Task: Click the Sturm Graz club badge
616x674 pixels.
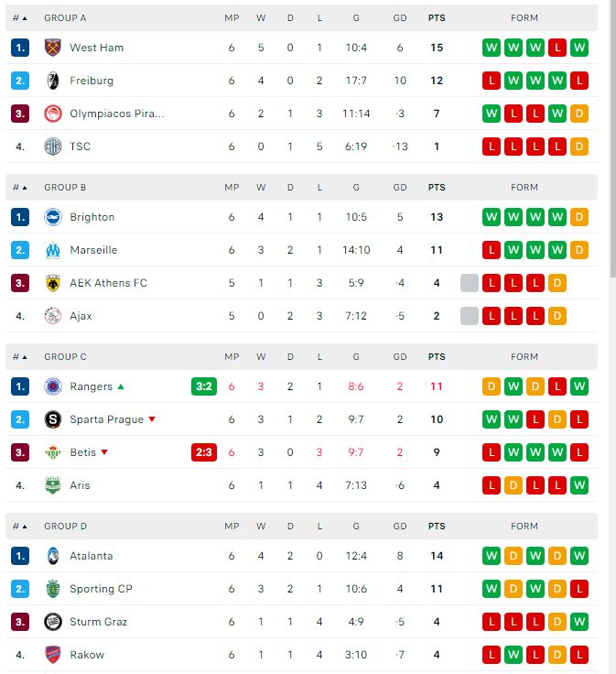Action: [x=52, y=622]
